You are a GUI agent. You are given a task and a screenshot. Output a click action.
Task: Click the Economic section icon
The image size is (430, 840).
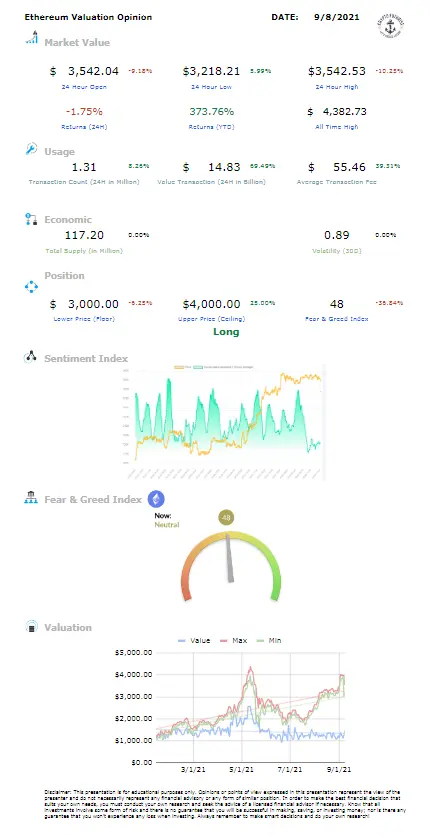[x=31, y=219]
